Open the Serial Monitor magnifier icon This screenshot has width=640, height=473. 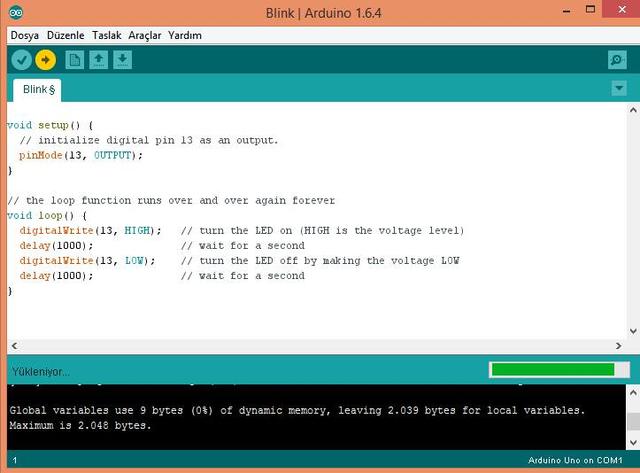click(x=617, y=60)
